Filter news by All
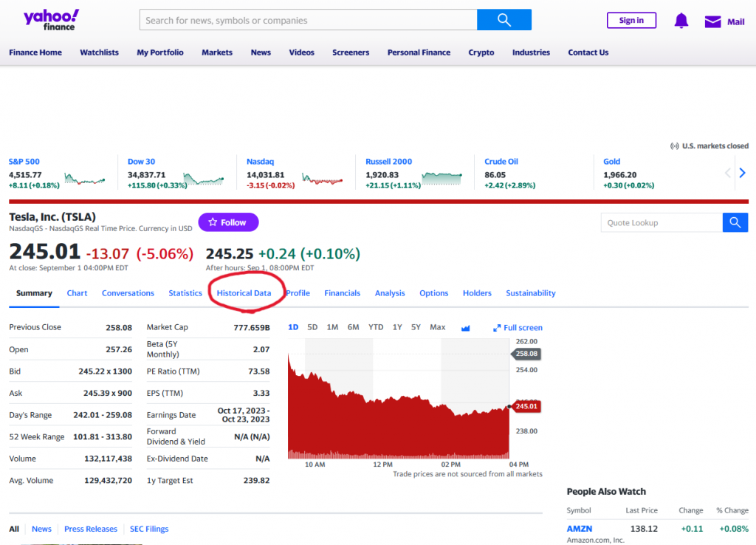The height and width of the screenshot is (545, 756). pyautogui.click(x=14, y=529)
